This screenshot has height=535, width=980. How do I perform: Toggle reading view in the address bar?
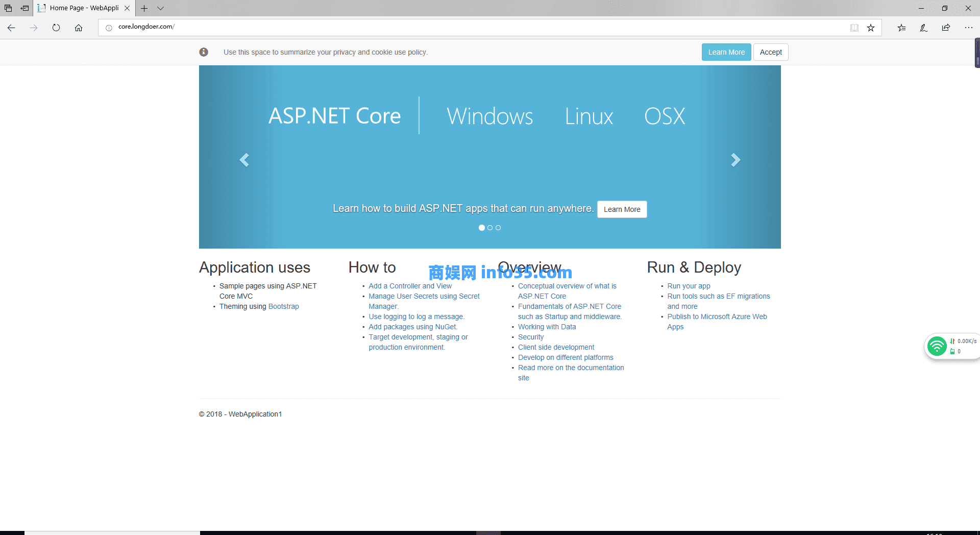854,28
